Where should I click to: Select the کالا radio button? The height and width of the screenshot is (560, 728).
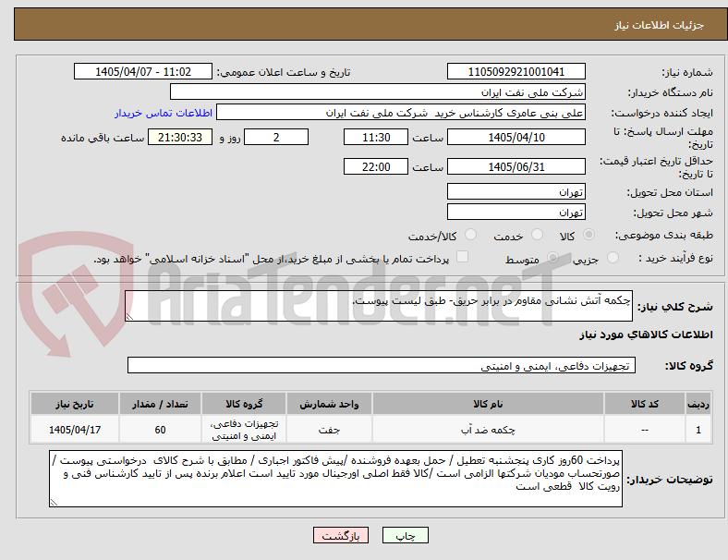pos(588,235)
